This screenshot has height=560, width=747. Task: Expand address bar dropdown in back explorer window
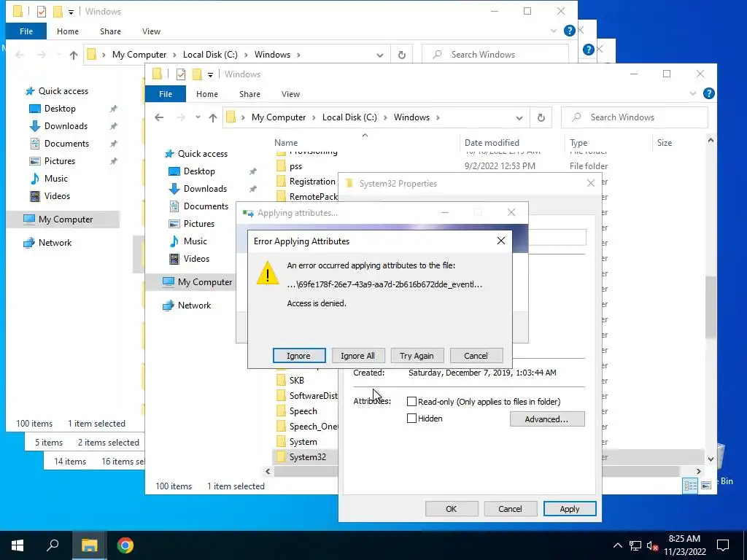pyautogui.click(x=379, y=55)
